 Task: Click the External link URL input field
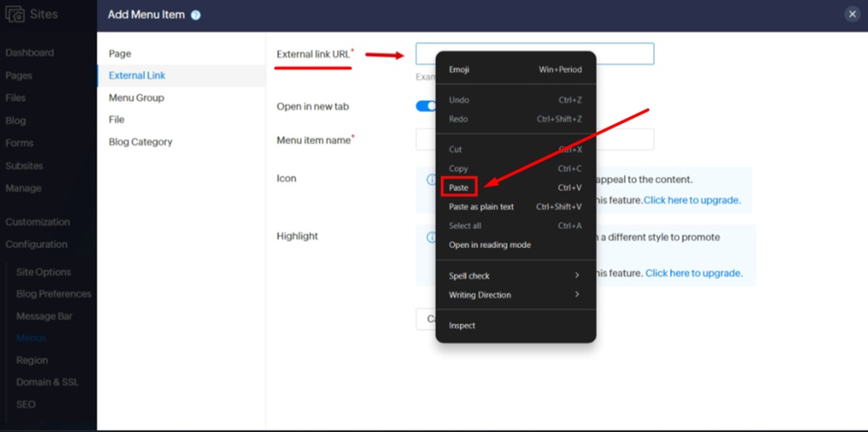[x=535, y=54]
